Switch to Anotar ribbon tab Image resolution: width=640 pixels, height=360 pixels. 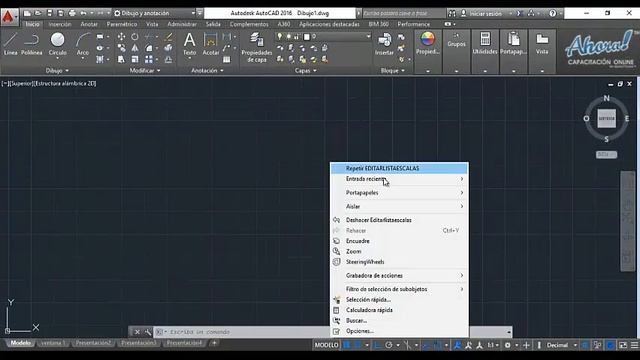pyautogui.click(x=89, y=24)
